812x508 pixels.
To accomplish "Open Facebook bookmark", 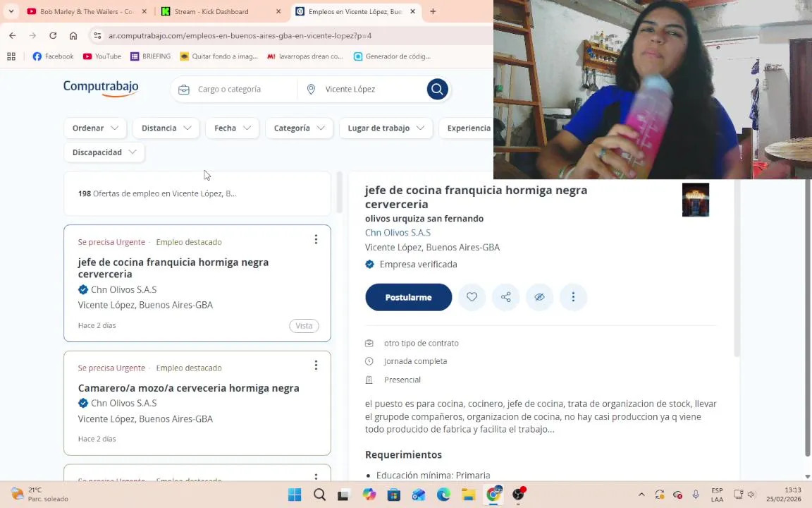I will coord(53,56).
